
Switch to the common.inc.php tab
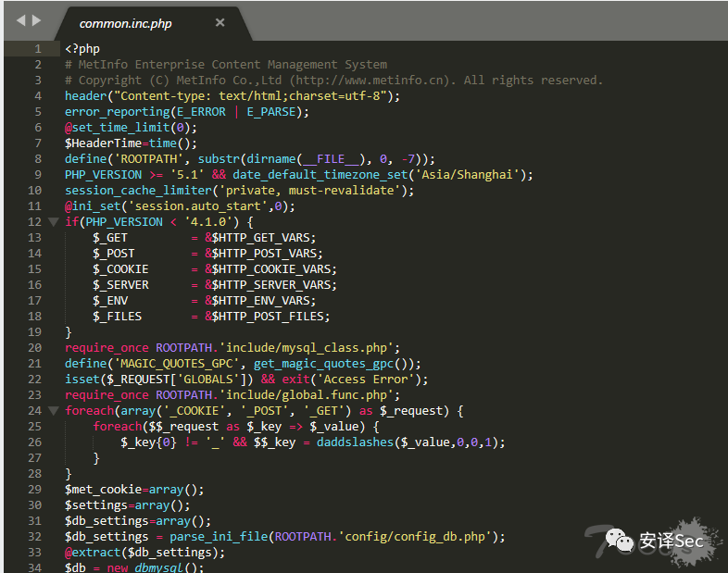tap(126, 23)
